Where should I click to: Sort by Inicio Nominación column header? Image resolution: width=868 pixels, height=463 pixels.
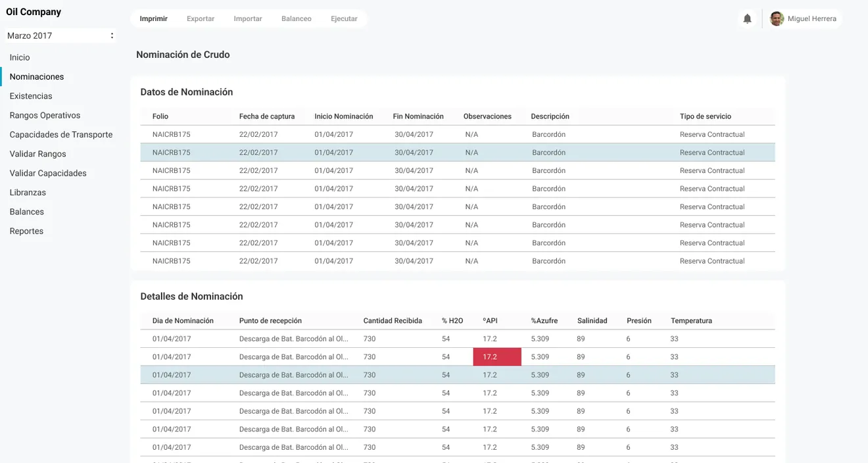click(x=344, y=116)
